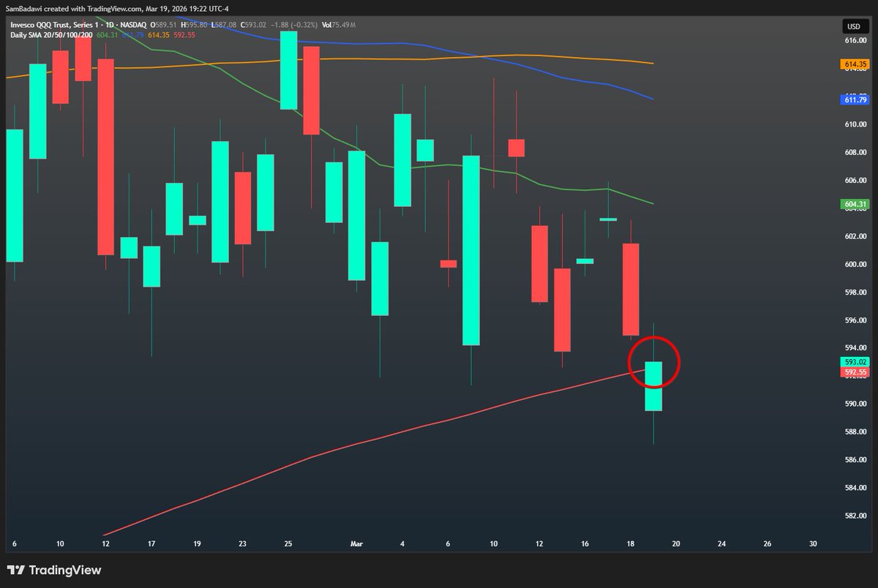Click the O589.51 open value in header
The image size is (878, 588).
tap(163, 25)
